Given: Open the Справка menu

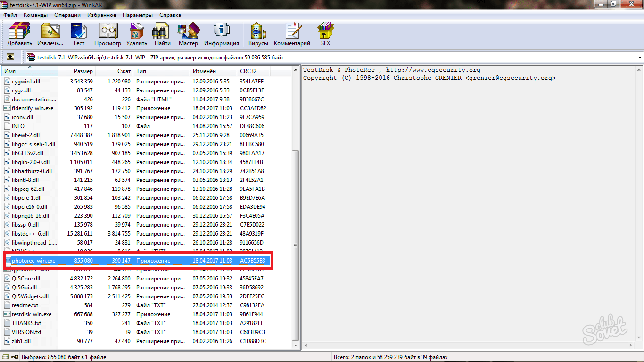Looking at the screenshot, I should tap(170, 15).
